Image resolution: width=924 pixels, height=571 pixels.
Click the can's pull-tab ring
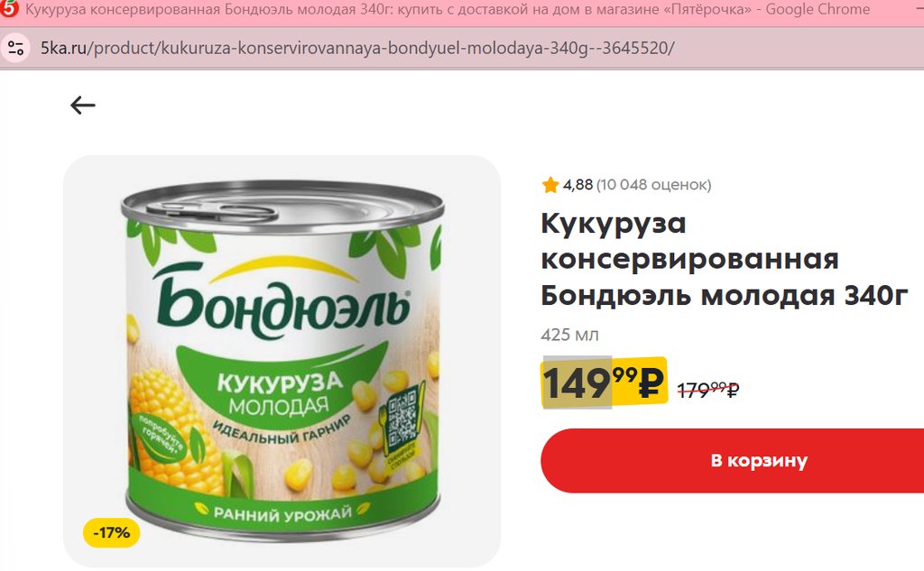coord(213,210)
